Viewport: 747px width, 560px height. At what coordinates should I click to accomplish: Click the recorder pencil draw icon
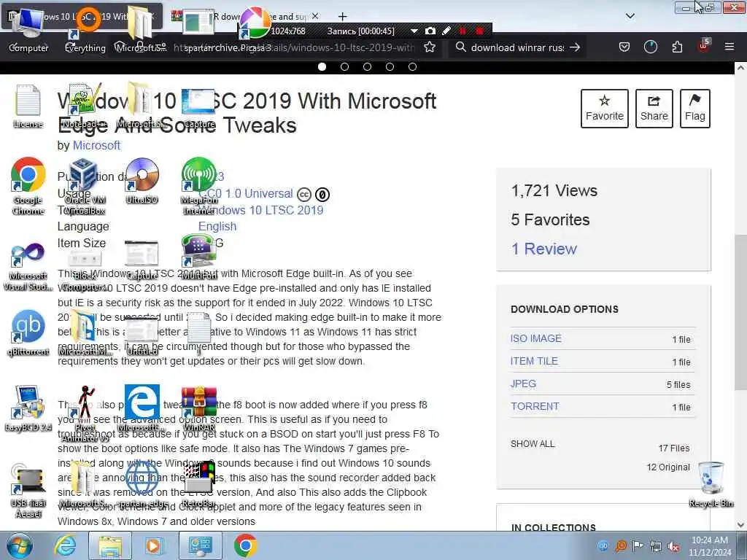446,31
